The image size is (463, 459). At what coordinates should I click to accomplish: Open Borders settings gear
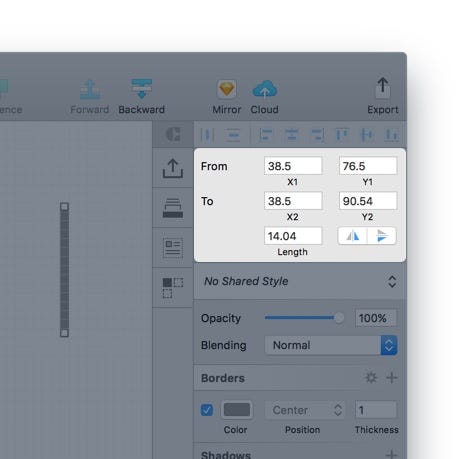click(x=371, y=378)
